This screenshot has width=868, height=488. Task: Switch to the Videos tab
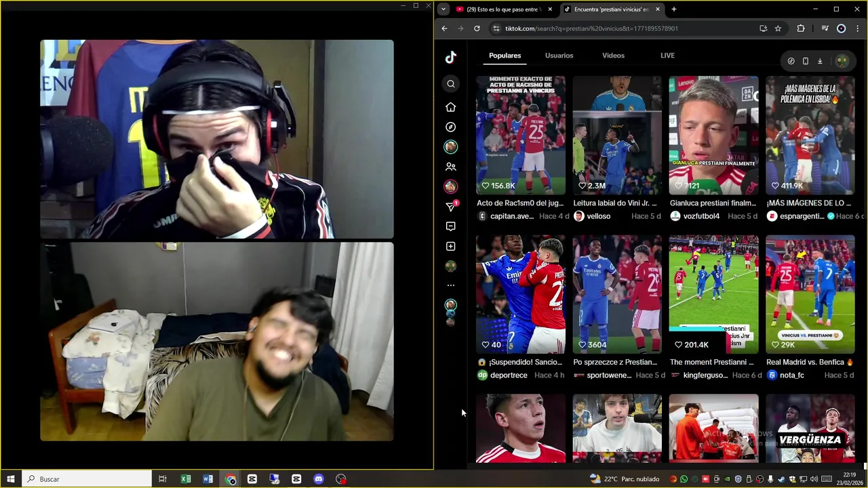(613, 56)
